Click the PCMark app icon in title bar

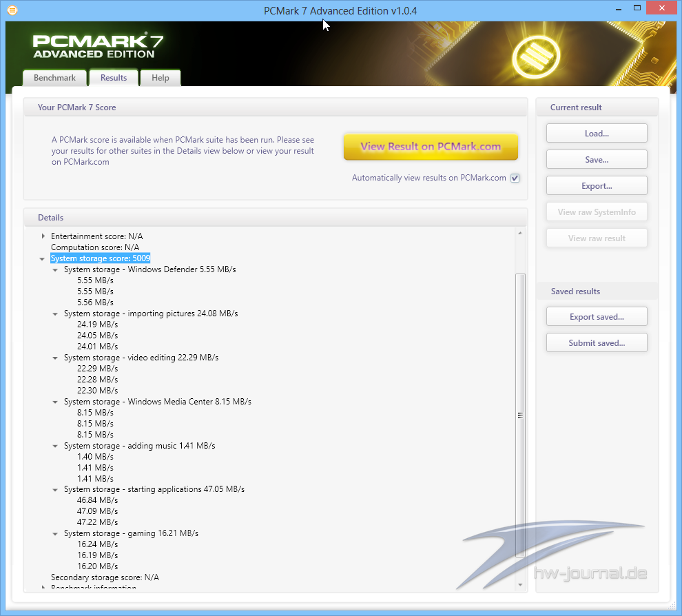point(12,10)
